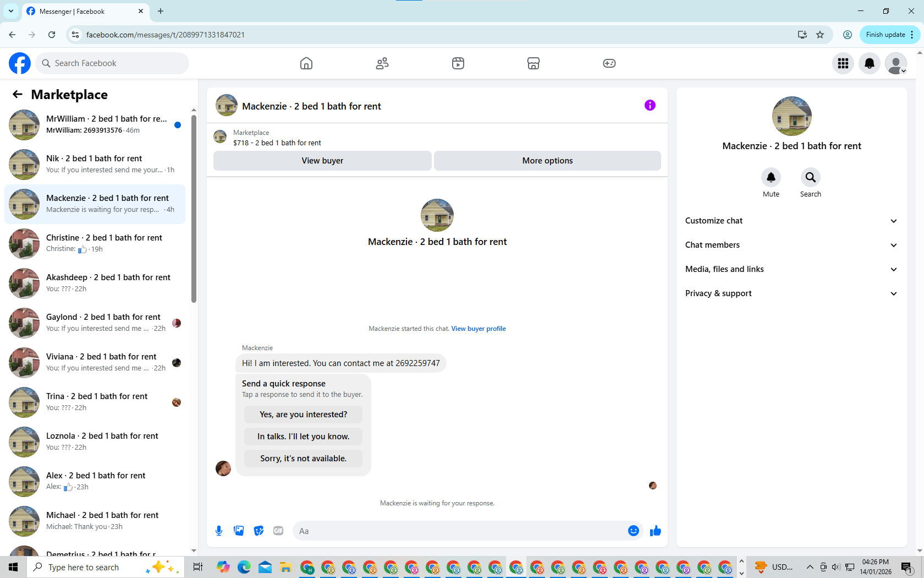This screenshot has width=924, height=578.
Task: Open the Alex conversation
Action: pos(95,482)
